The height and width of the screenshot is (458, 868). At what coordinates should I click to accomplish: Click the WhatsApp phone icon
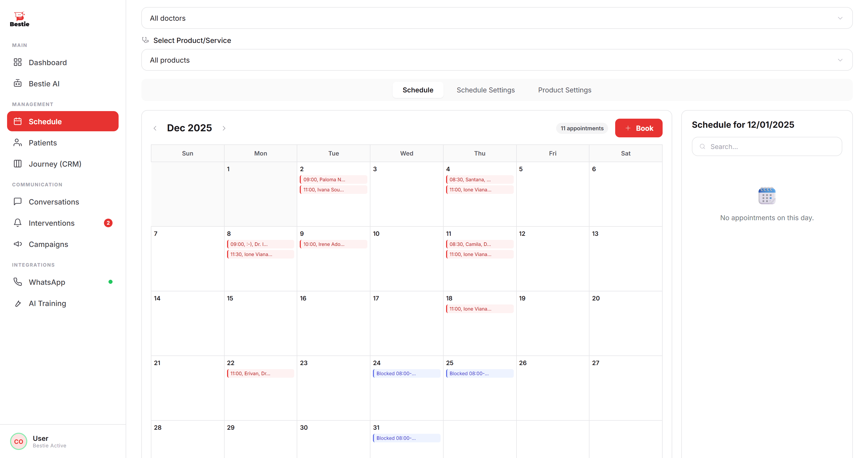coord(17,282)
